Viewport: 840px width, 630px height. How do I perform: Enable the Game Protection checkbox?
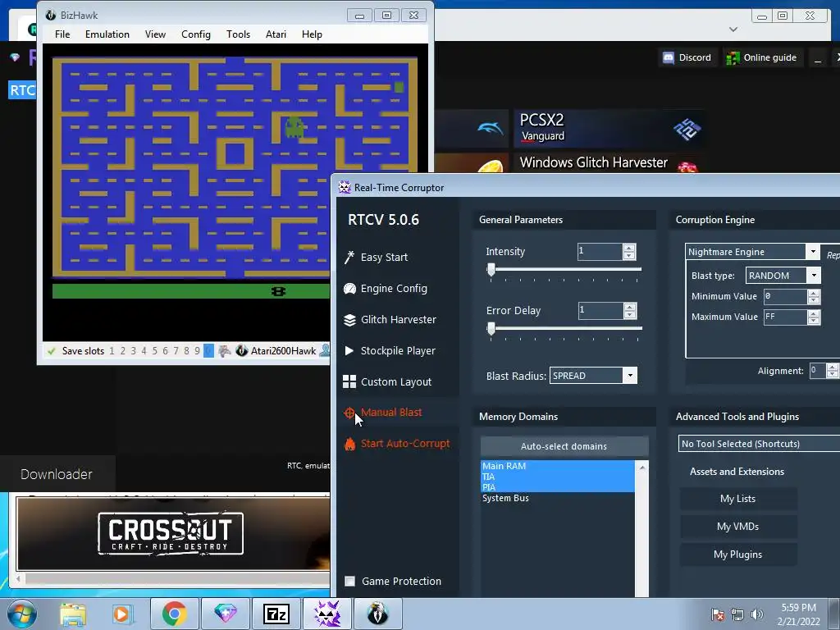349,582
